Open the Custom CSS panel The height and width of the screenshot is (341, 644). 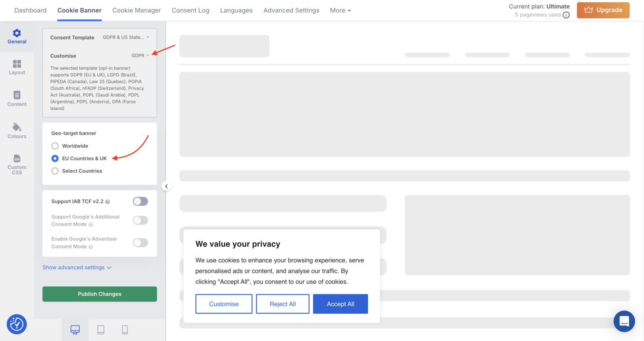click(17, 163)
